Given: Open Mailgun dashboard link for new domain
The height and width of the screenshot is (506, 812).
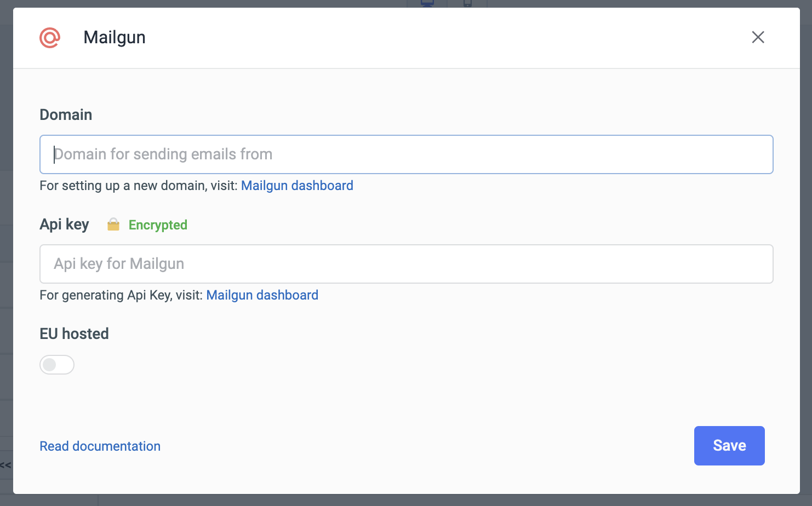Looking at the screenshot, I should [x=297, y=186].
